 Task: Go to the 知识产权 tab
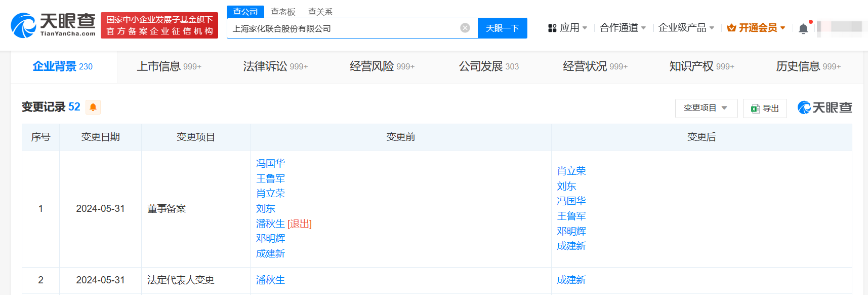(701, 66)
